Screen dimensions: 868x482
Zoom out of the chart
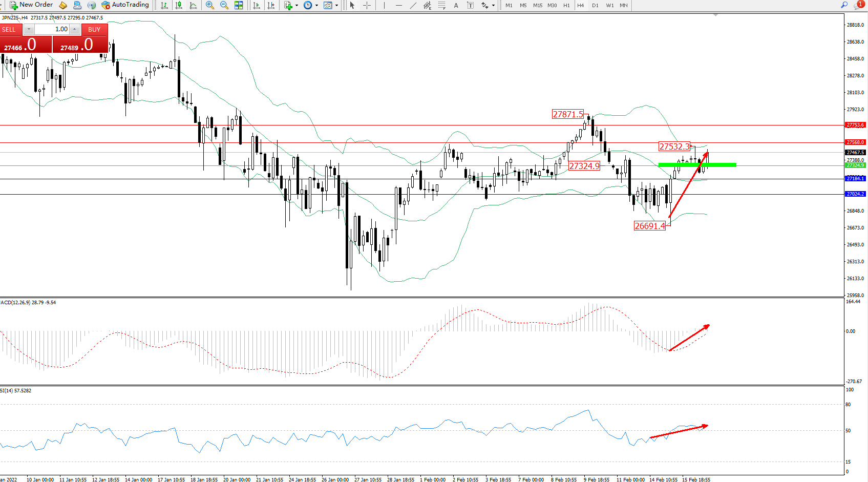click(x=224, y=5)
